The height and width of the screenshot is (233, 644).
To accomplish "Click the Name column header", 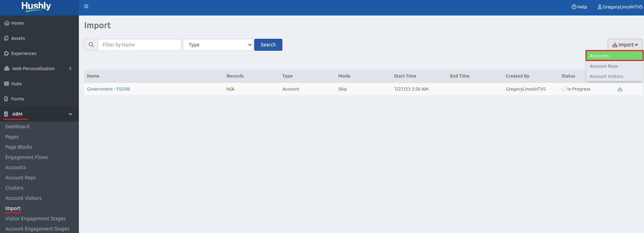I will [x=93, y=76].
